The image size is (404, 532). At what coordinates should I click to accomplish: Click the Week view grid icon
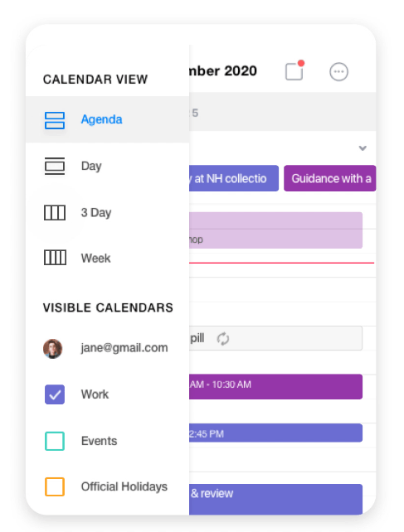click(55, 258)
